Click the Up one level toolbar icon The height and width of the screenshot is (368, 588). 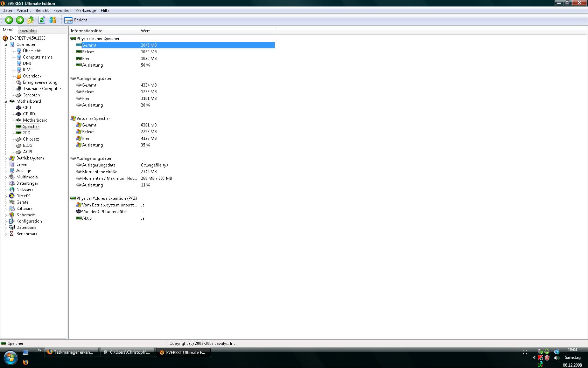tap(31, 20)
